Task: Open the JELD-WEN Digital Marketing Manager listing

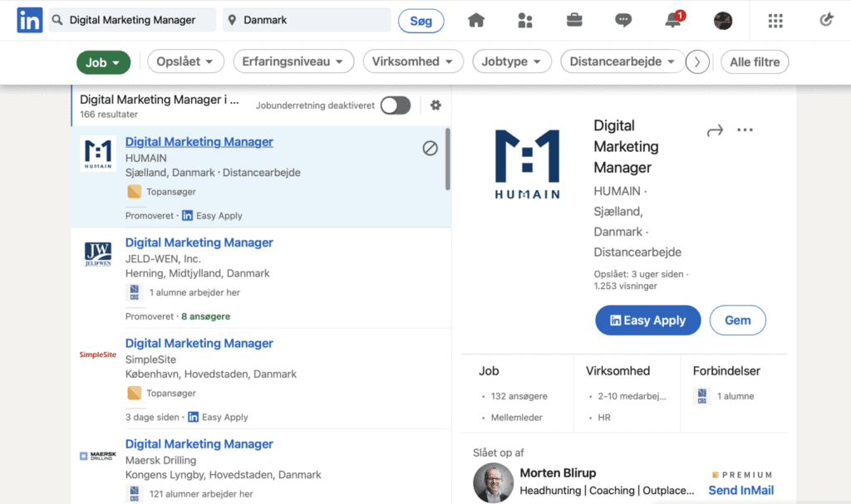Action: 199,242
